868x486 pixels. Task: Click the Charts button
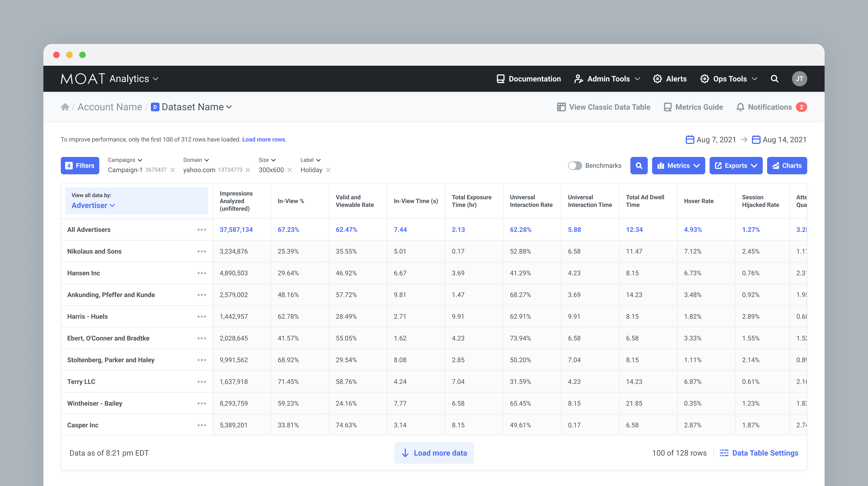click(x=787, y=166)
